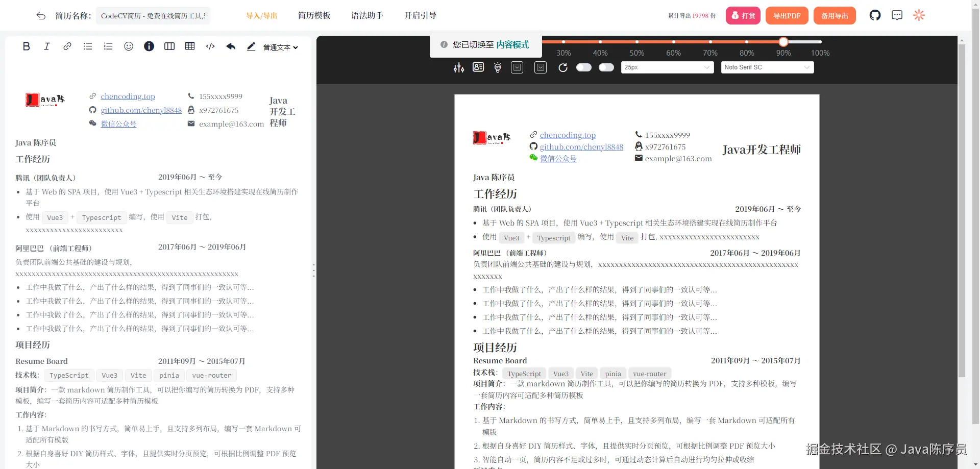Click the Java logo image in the resume preview
980x469 pixels.
[x=492, y=138]
